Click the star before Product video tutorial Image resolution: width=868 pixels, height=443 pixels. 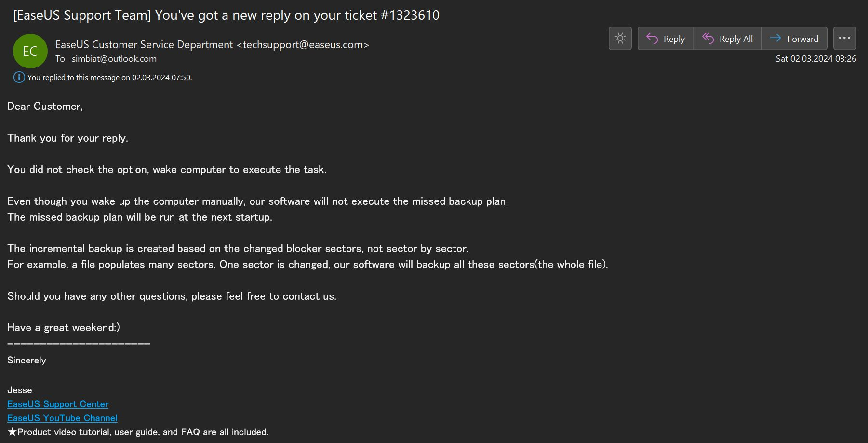12,432
